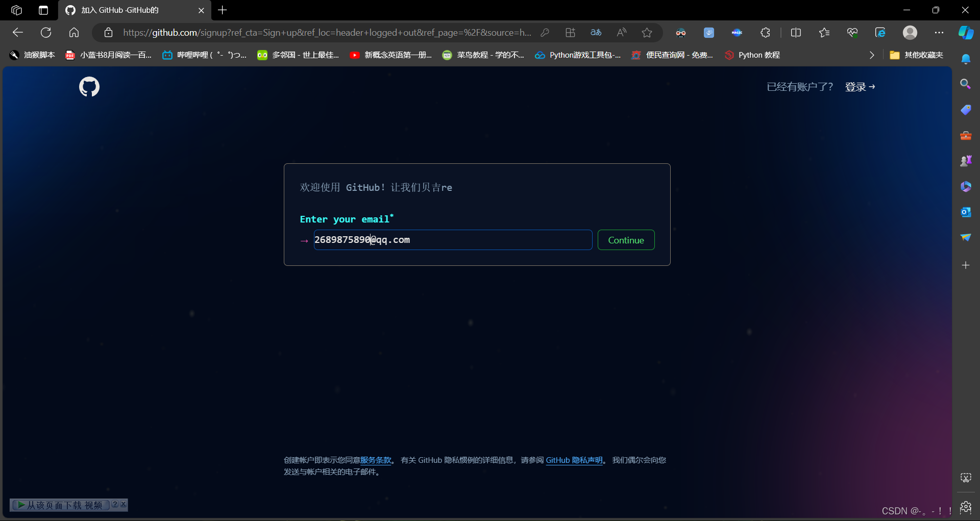Toggle split screen view icon
980x521 pixels.
click(x=796, y=33)
